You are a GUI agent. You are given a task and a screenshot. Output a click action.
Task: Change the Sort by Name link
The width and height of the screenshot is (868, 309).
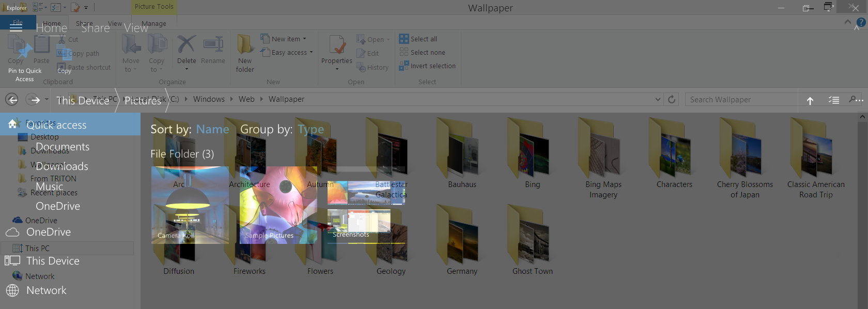tap(212, 129)
